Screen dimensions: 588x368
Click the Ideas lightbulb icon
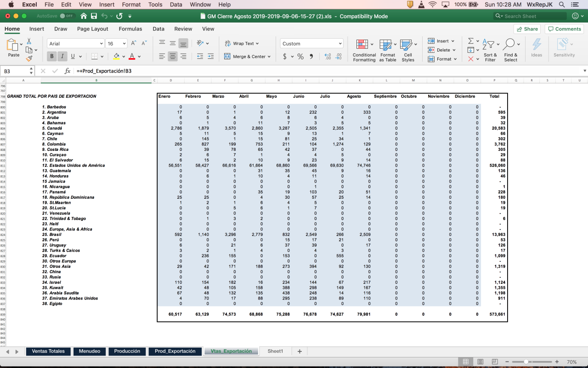tap(537, 48)
